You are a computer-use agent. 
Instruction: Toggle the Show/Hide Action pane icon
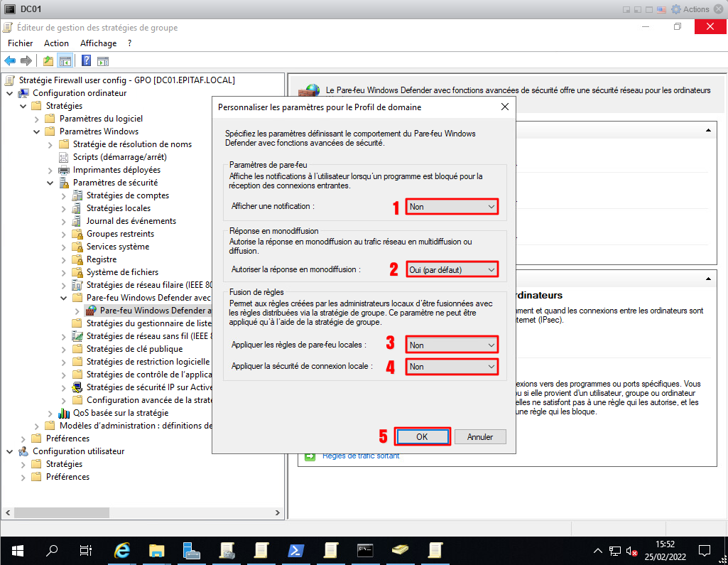[102, 60]
